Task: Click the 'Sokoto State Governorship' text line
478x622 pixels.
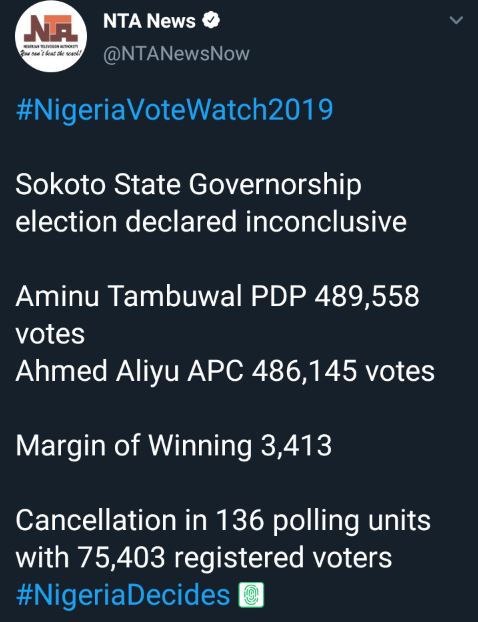Action: (188, 186)
